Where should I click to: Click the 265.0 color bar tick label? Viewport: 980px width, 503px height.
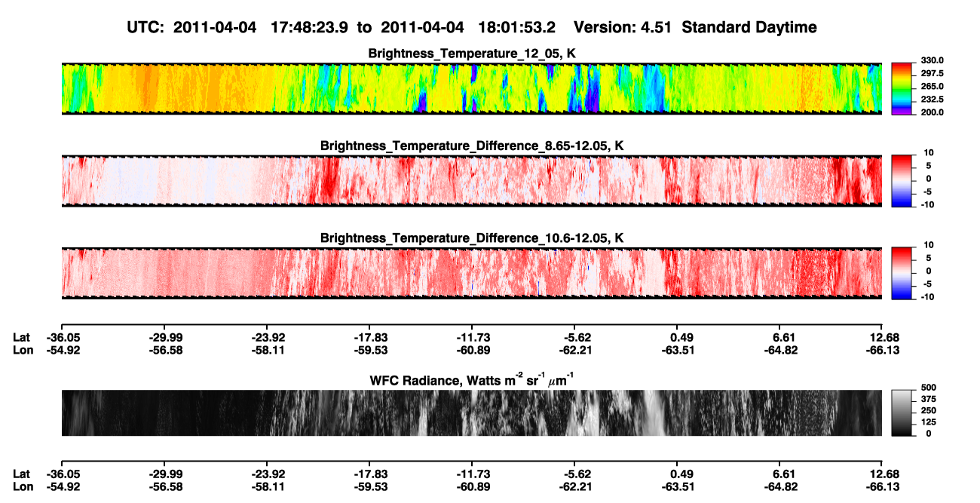(933, 87)
